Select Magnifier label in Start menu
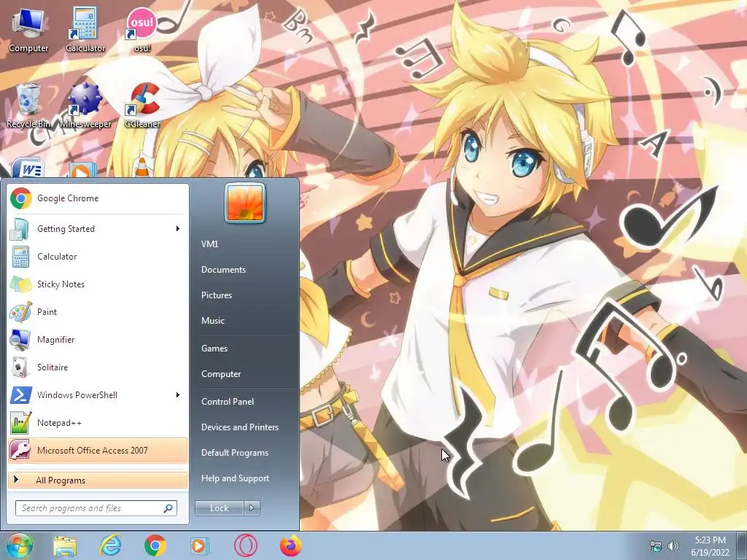Viewport: 747px width, 560px height. [55, 340]
